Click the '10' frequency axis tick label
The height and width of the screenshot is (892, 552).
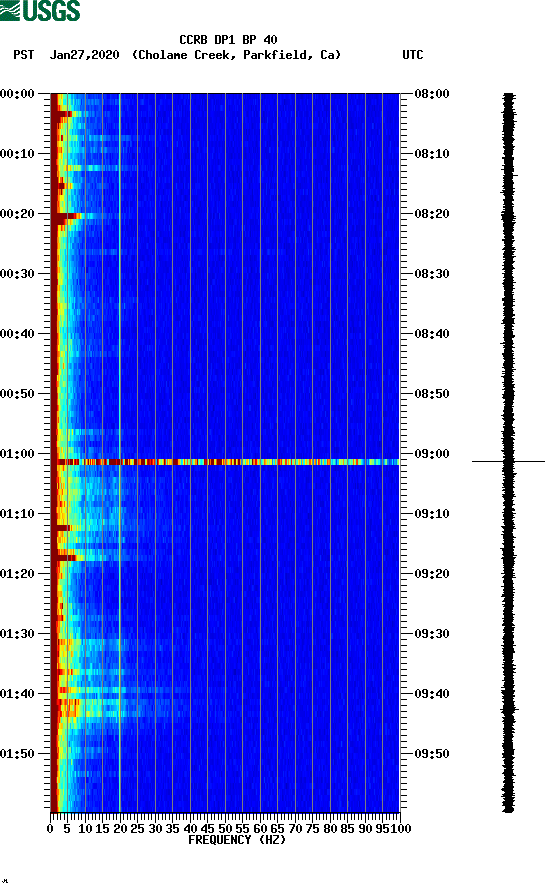[x=85, y=829]
